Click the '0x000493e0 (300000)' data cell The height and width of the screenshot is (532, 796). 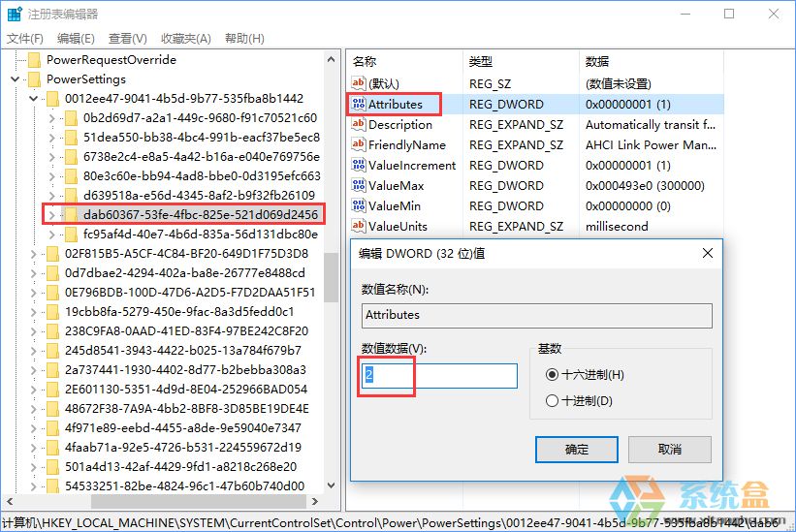(645, 186)
